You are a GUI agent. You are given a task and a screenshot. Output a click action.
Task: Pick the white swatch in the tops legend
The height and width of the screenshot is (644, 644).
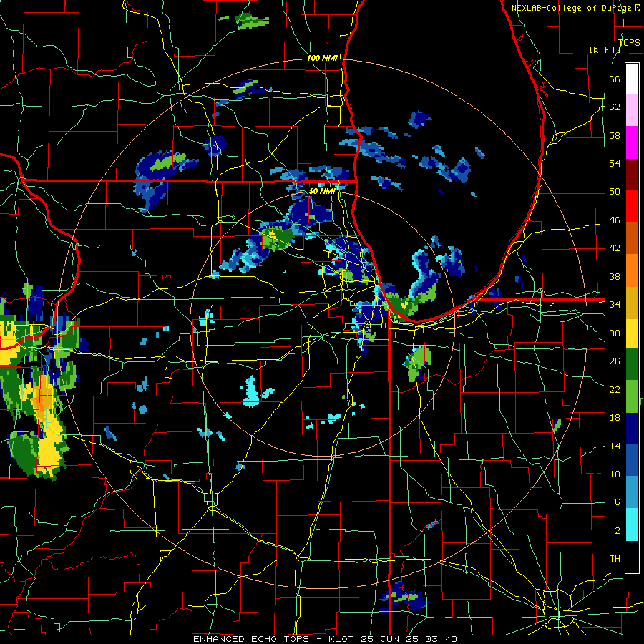[x=632, y=79]
